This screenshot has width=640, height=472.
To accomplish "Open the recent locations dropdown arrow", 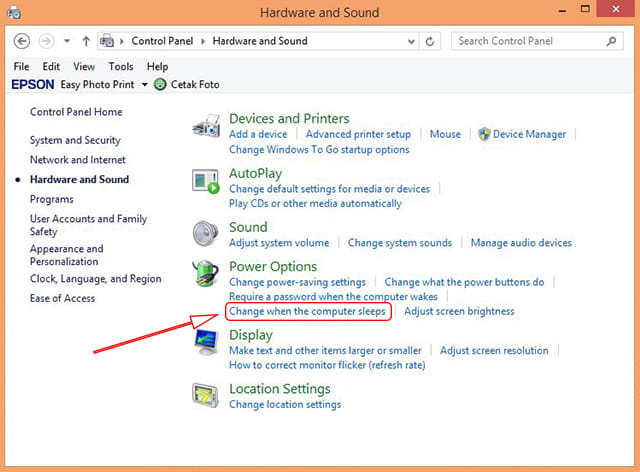I will tap(67, 42).
